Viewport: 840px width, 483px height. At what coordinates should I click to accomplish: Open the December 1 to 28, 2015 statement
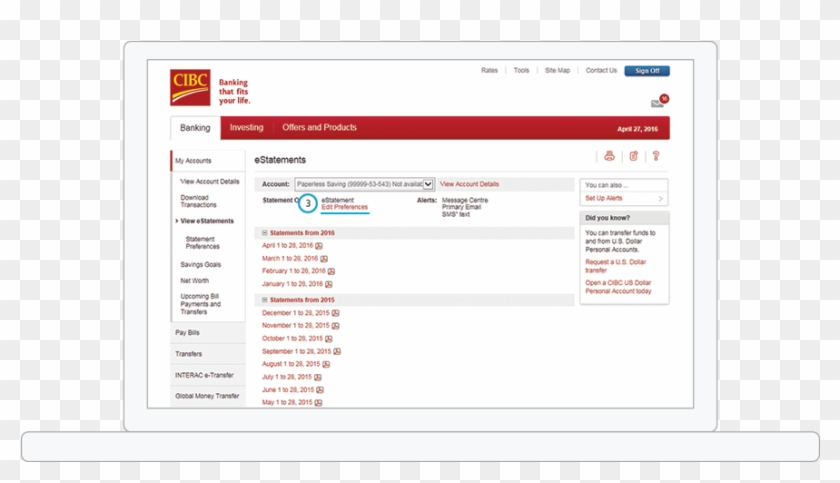coord(296,313)
